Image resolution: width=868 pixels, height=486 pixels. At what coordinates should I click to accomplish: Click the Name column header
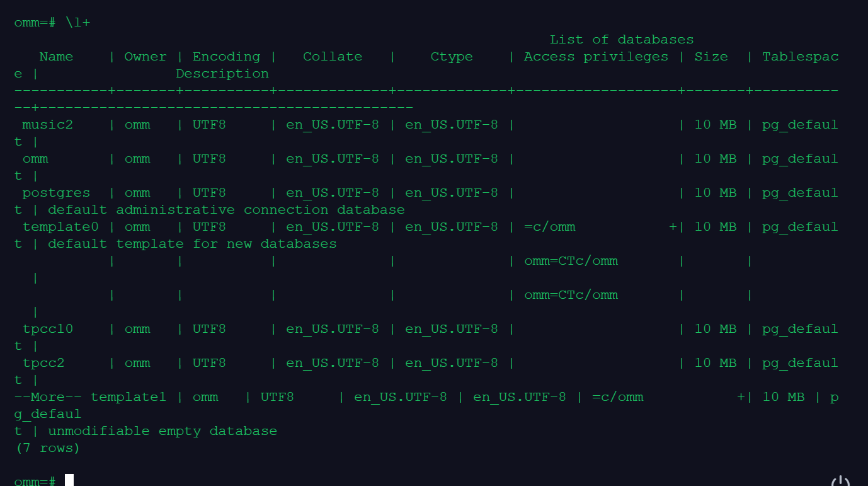tap(56, 57)
